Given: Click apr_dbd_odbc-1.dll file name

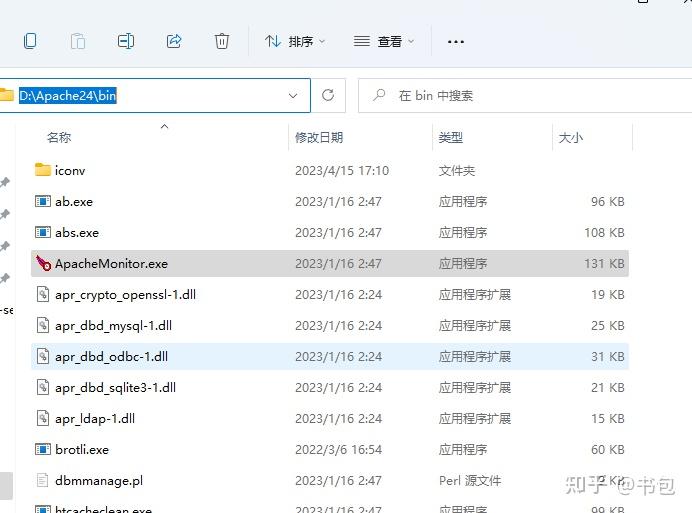Looking at the screenshot, I should (111, 357).
